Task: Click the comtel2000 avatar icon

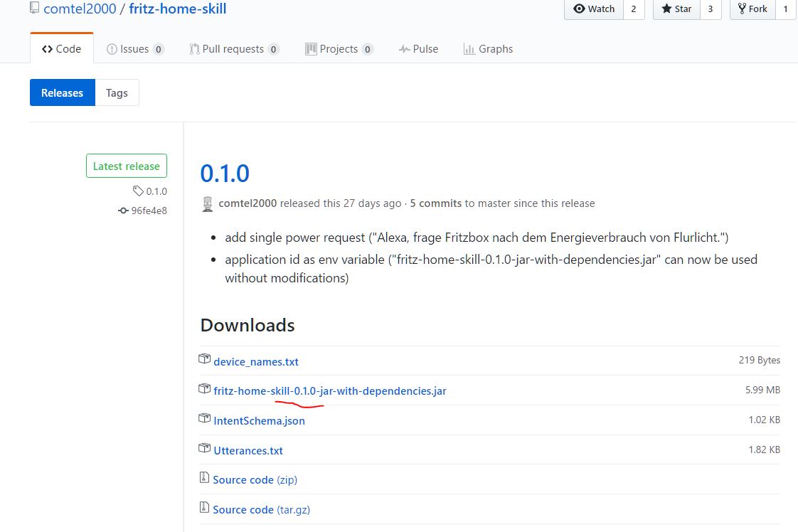Action: click(208, 204)
